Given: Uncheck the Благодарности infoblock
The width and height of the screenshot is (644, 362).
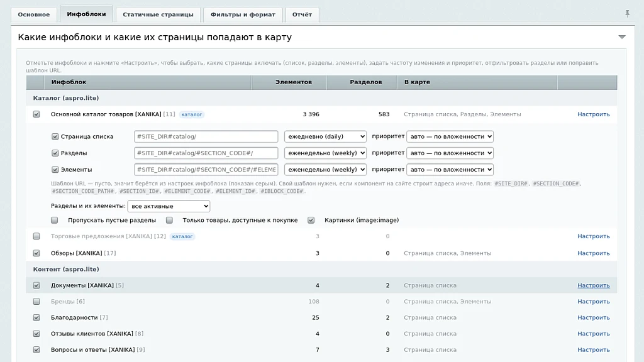Looking at the screenshot, I should click(x=36, y=317).
